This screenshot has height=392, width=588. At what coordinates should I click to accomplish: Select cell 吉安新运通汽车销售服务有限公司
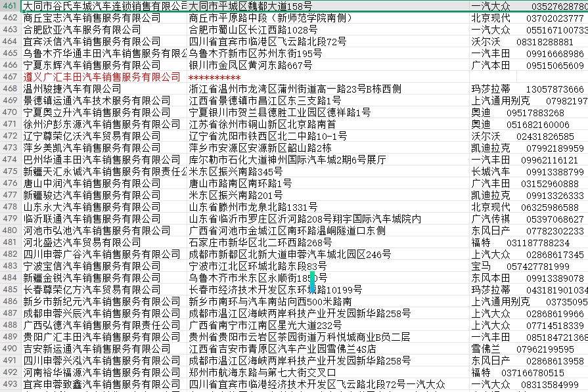tap(104, 349)
